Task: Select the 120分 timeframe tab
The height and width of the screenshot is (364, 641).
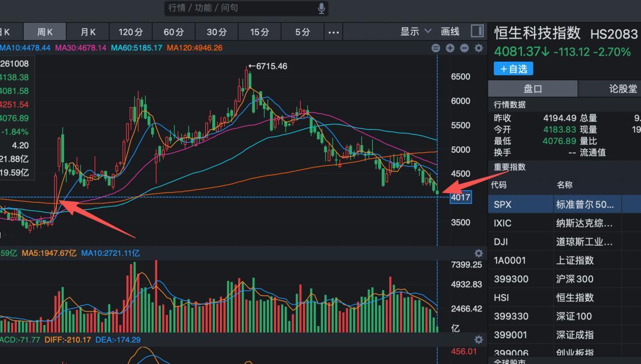Action: click(x=131, y=32)
